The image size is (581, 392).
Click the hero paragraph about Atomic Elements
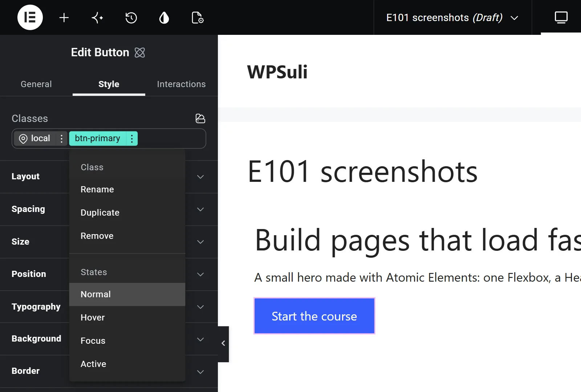(418, 278)
